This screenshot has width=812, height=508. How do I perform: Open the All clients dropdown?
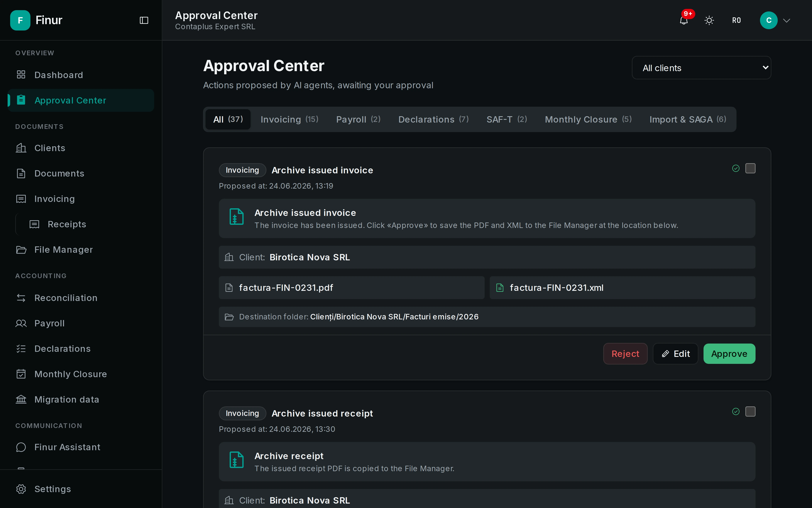click(701, 68)
